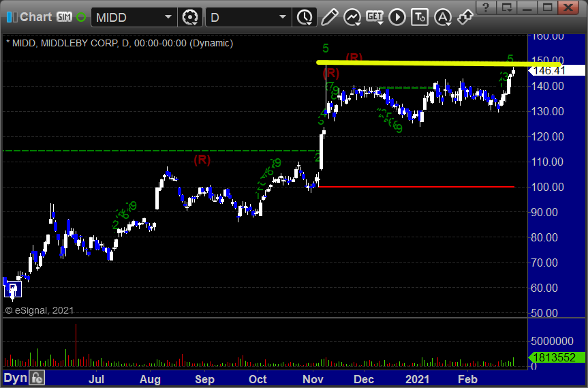
Task: Open the window options dropdown button
Action: pyautogui.click(x=507, y=7)
